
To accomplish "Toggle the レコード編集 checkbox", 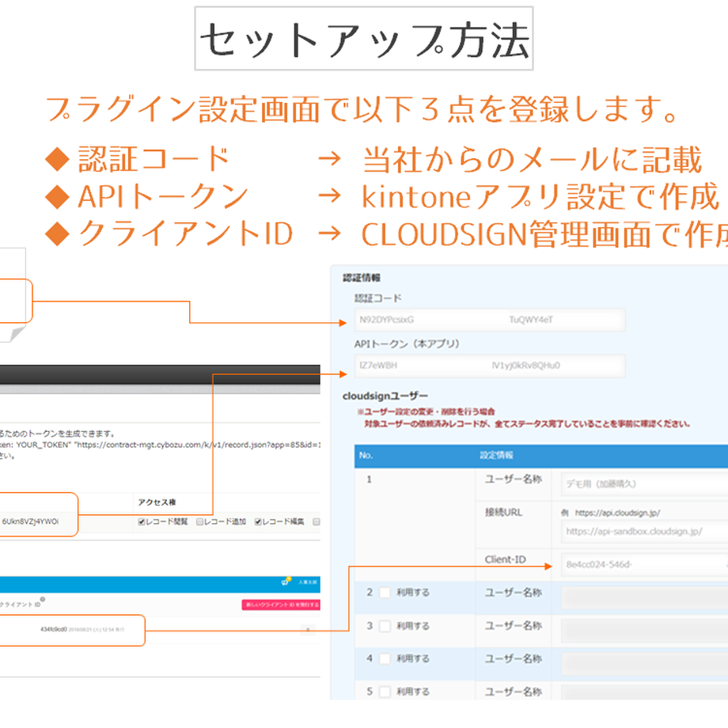I will point(258,521).
